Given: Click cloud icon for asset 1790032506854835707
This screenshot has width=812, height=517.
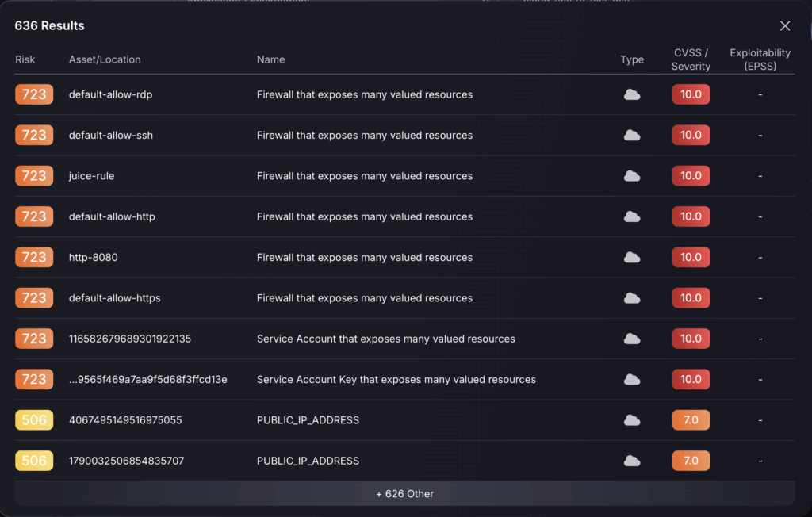Looking at the screenshot, I should (632, 461).
